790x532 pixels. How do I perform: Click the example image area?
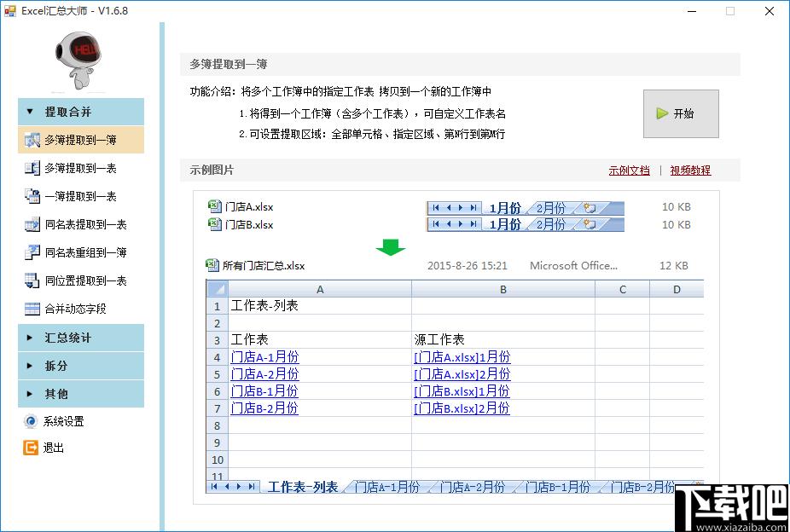[x=456, y=347]
